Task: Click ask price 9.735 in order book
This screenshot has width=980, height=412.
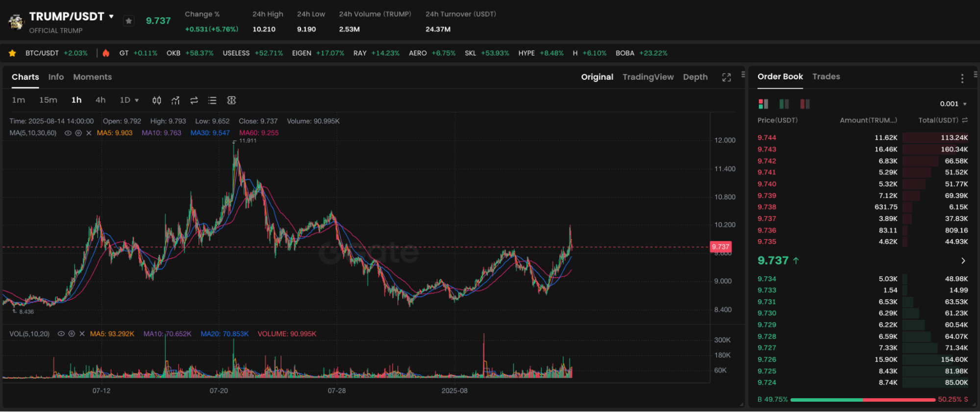Action: click(x=767, y=242)
